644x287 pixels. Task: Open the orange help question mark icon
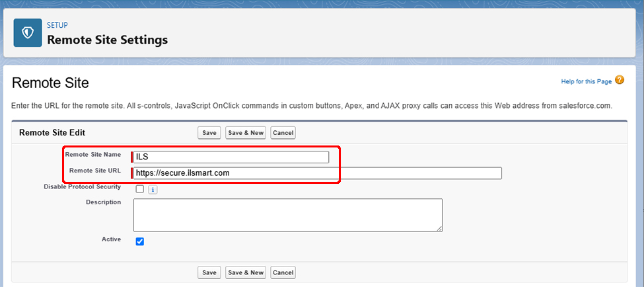pyautogui.click(x=620, y=80)
